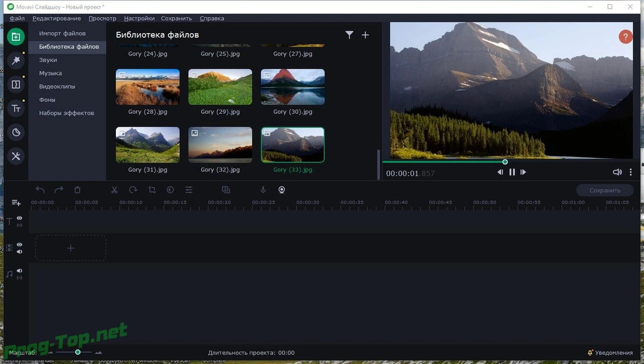This screenshot has width=644, height=364.
Task: Click the zoom out small mountain icon
Action: coord(50,353)
